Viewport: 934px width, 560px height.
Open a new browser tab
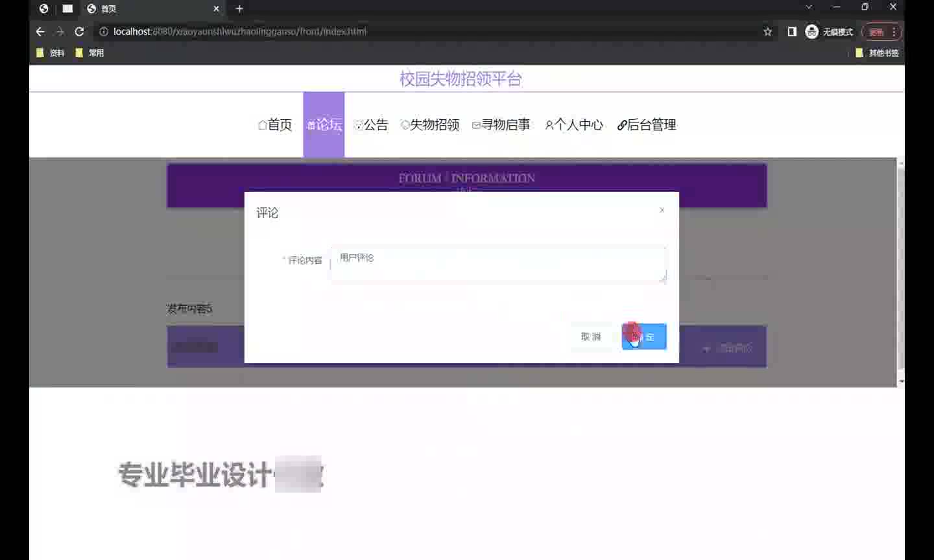click(239, 8)
